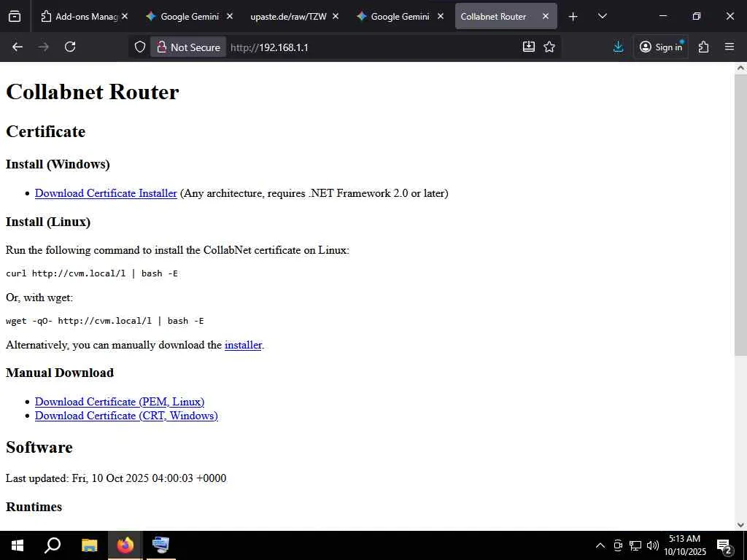Viewport: 747px width, 560px height.
Task: Open the computer management taskbar app
Action: point(160,545)
